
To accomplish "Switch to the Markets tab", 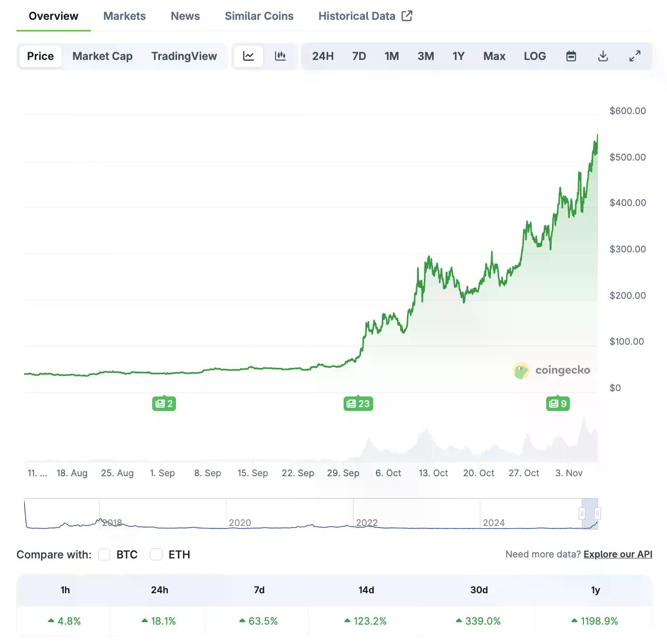I will coord(124,16).
